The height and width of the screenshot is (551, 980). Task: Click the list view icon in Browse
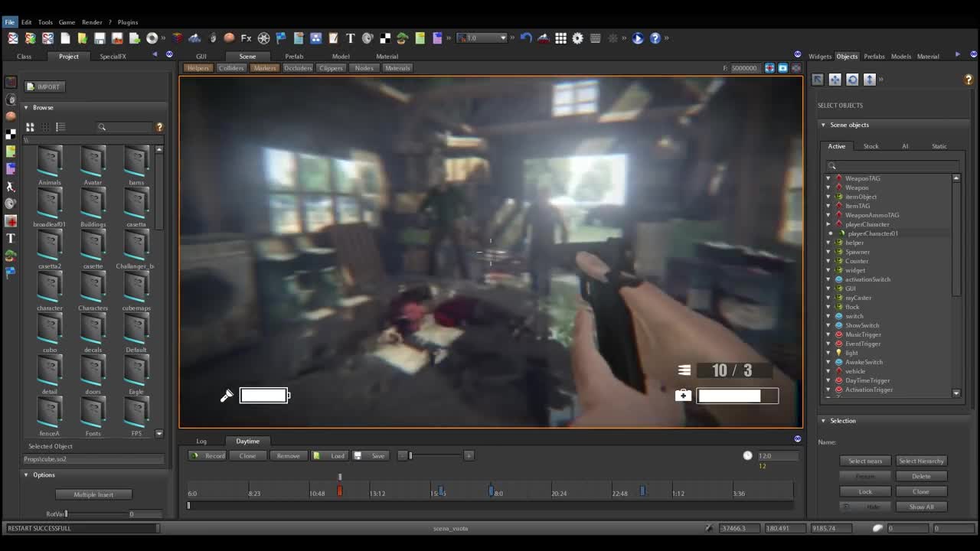tap(60, 127)
